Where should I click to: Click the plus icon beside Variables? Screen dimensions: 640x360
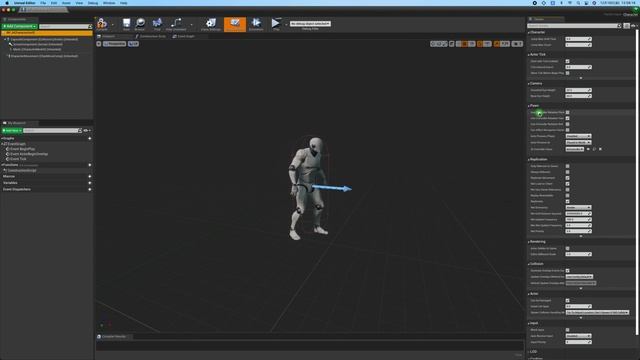(x=90, y=183)
